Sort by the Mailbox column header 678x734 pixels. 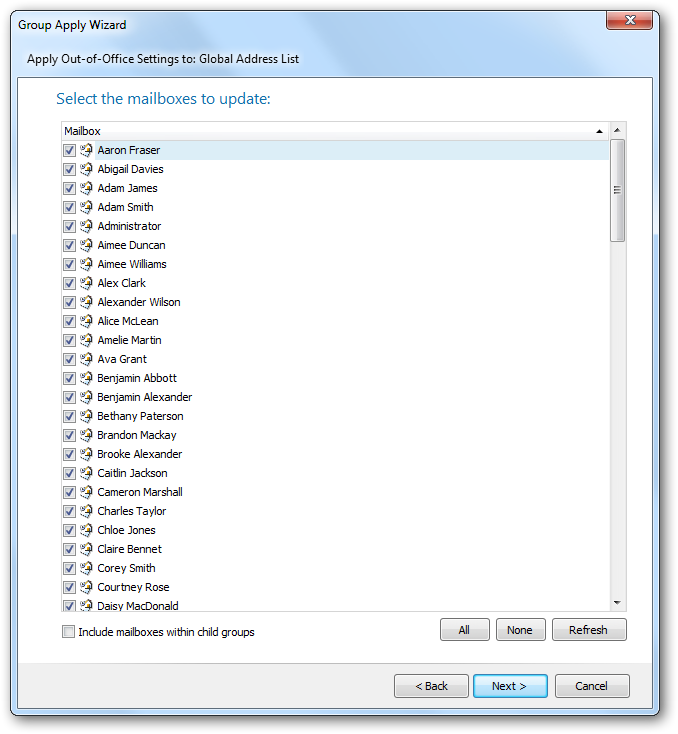click(335, 131)
